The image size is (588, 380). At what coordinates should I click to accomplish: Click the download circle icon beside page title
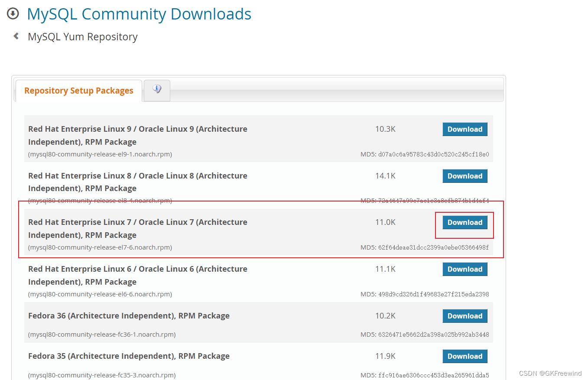pyautogui.click(x=13, y=13)
